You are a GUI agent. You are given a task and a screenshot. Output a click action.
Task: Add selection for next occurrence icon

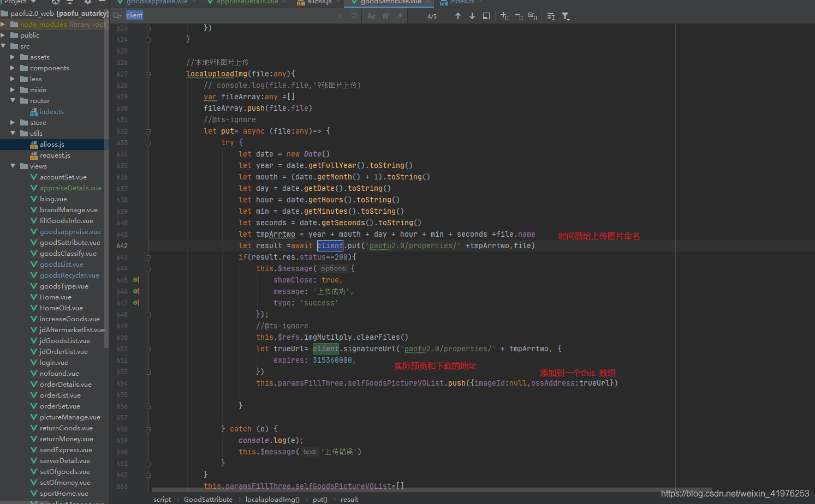point(504,16)
